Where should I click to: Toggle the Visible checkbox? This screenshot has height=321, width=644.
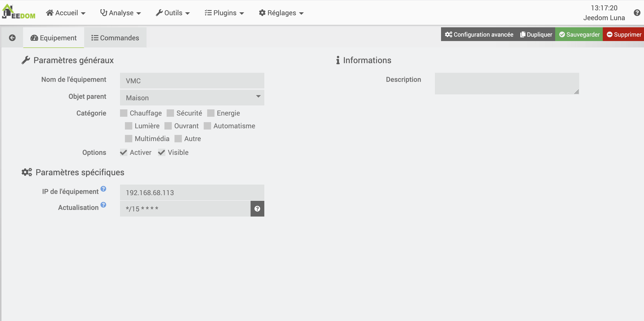(x=162, y=152)
